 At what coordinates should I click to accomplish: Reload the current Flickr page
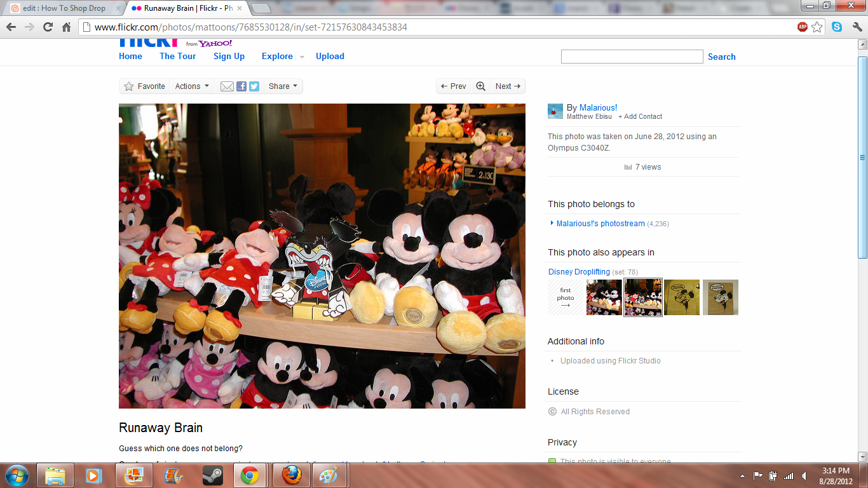[48, 27]
